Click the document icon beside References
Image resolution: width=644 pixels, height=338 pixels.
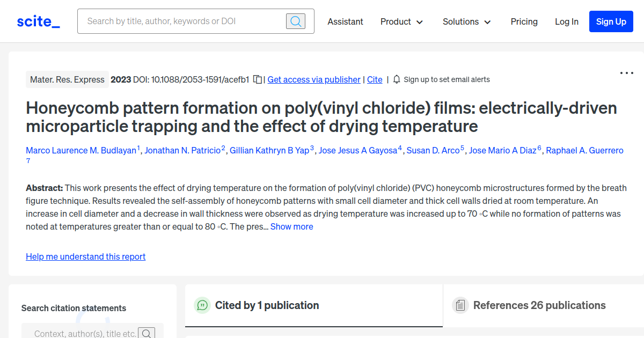(460, 305)
